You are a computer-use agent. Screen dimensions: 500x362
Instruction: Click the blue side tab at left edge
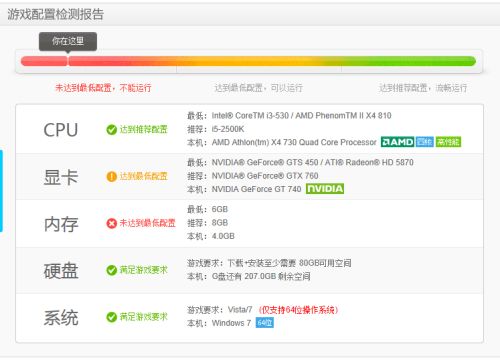(x=1, y=191)
